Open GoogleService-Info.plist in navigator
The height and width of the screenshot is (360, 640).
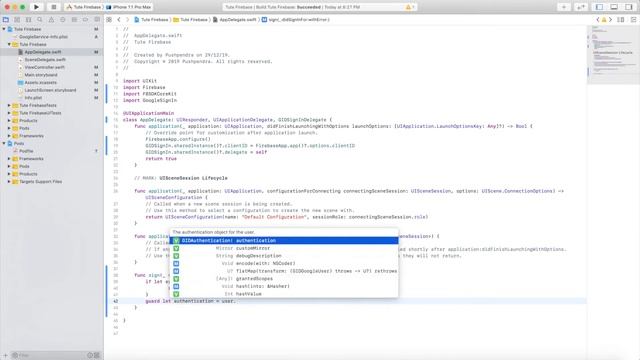click(x=43, y=37)
